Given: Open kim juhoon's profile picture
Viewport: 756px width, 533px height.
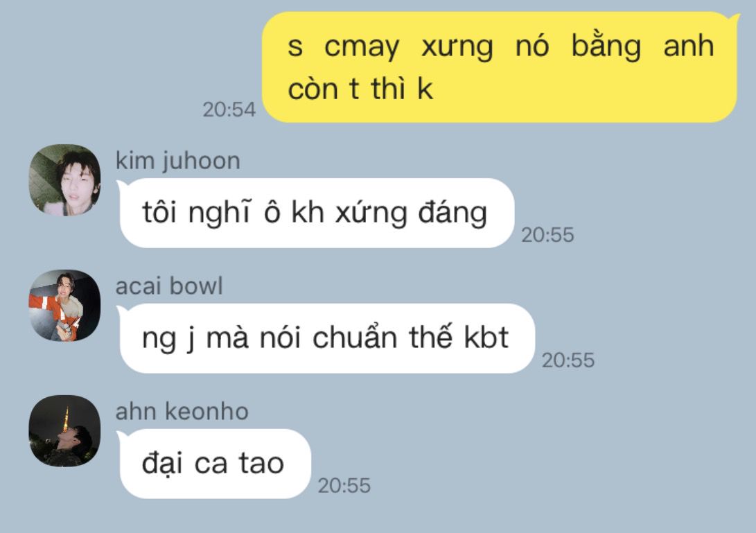Looking at the screenshot, I should [x=64, y=180].
